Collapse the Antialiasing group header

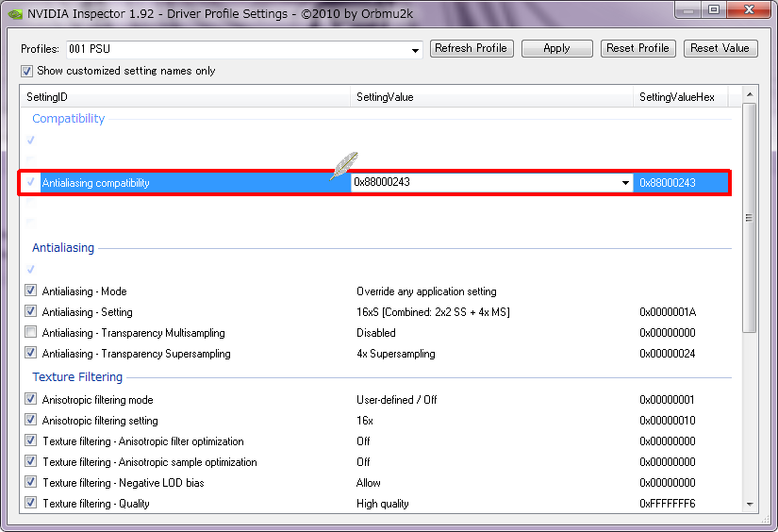click(63, 248)
